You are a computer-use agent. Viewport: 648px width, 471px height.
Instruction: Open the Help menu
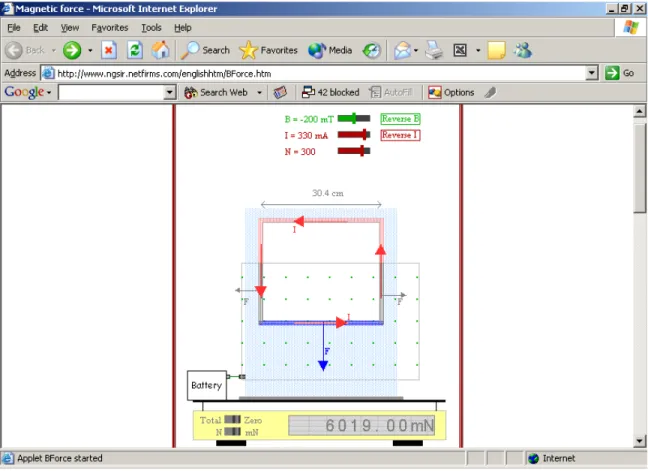pos(183,28)
